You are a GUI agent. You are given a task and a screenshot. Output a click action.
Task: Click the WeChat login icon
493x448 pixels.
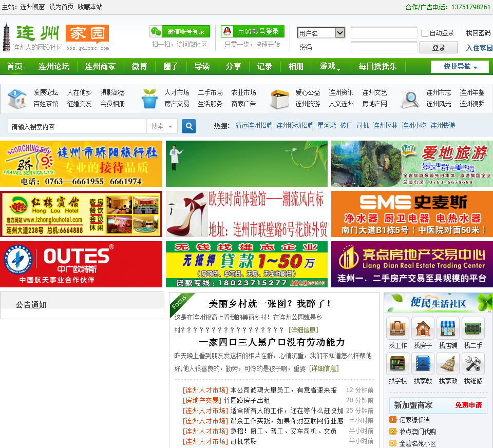(156, 31)
